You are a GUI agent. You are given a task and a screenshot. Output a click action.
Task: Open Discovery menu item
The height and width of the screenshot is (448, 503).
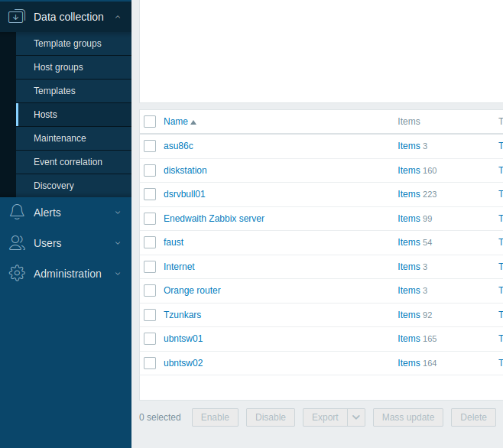(73, 186)
